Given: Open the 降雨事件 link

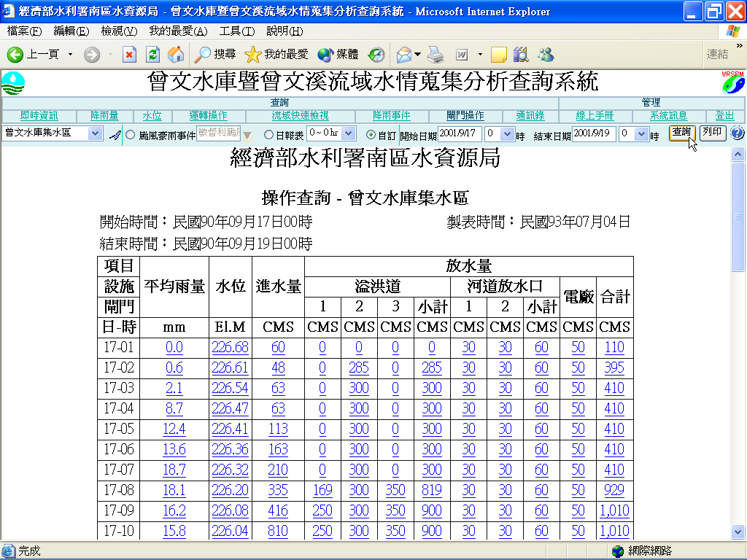Looking at the screenshot, I should click(x=391, y=116).
